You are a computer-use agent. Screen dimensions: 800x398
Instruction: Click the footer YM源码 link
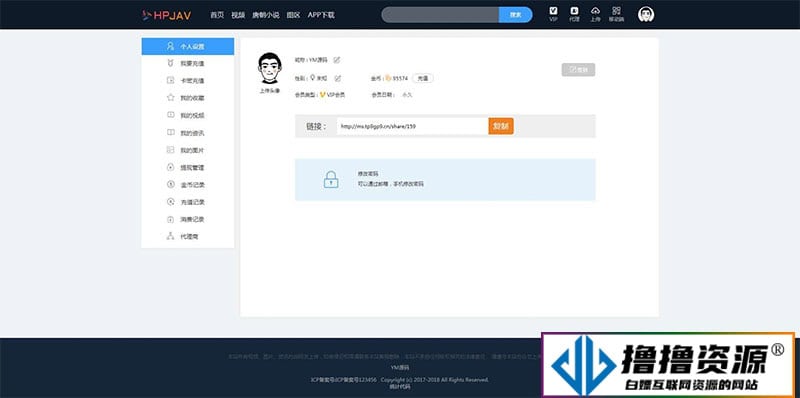coord(400,367)
